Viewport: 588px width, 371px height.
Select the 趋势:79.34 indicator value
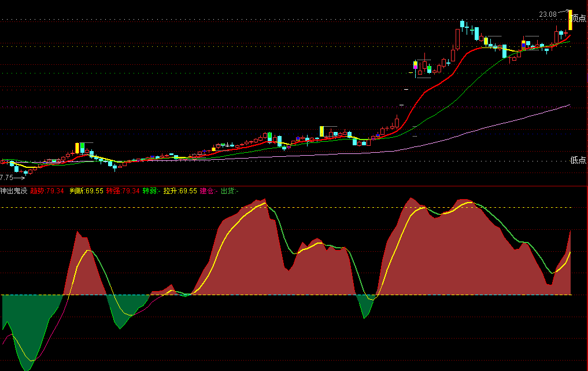47,191
